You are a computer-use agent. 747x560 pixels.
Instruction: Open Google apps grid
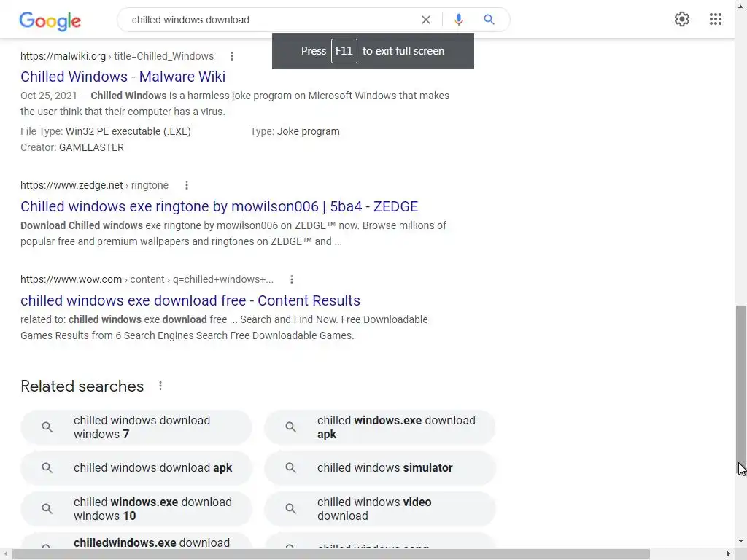(x=715, y=19)
